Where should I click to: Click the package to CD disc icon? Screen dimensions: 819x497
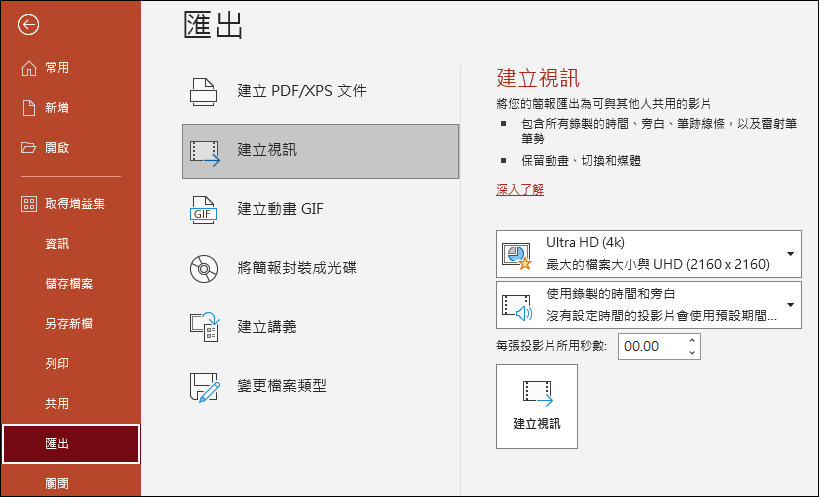coord(204,268)
